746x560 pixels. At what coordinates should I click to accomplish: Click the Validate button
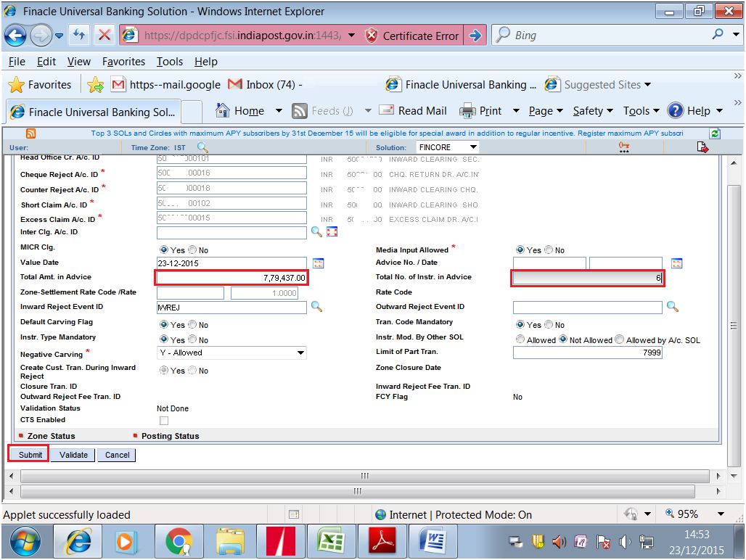72,454
